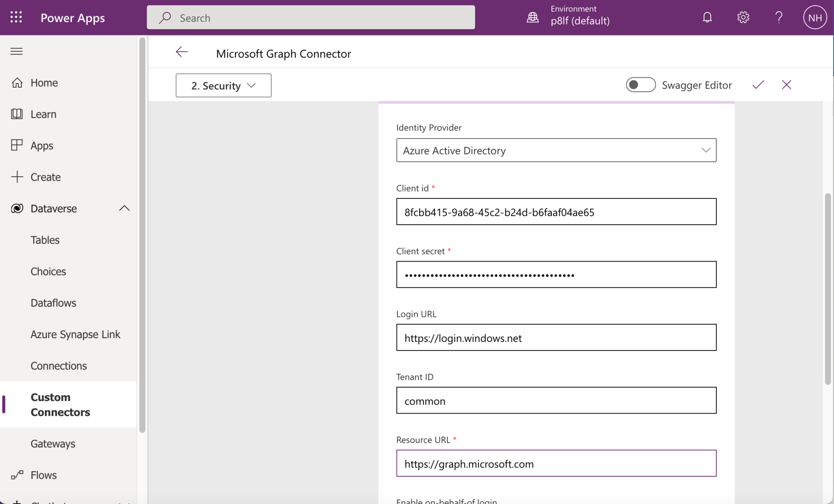This screenshot has width=834, height=504.
Task: Open the environment picker globe icon
Action: (x=532, y=18)
